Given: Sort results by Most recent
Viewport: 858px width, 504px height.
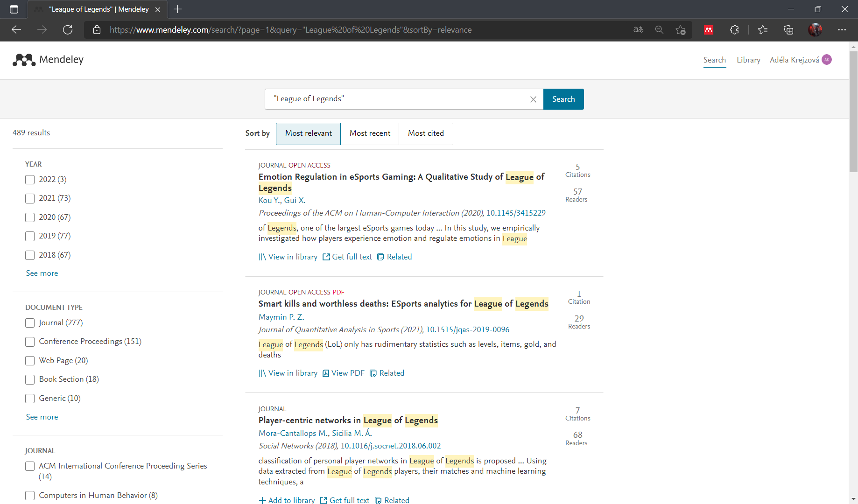Looking at the screenshot, I should tap(370, 133).
